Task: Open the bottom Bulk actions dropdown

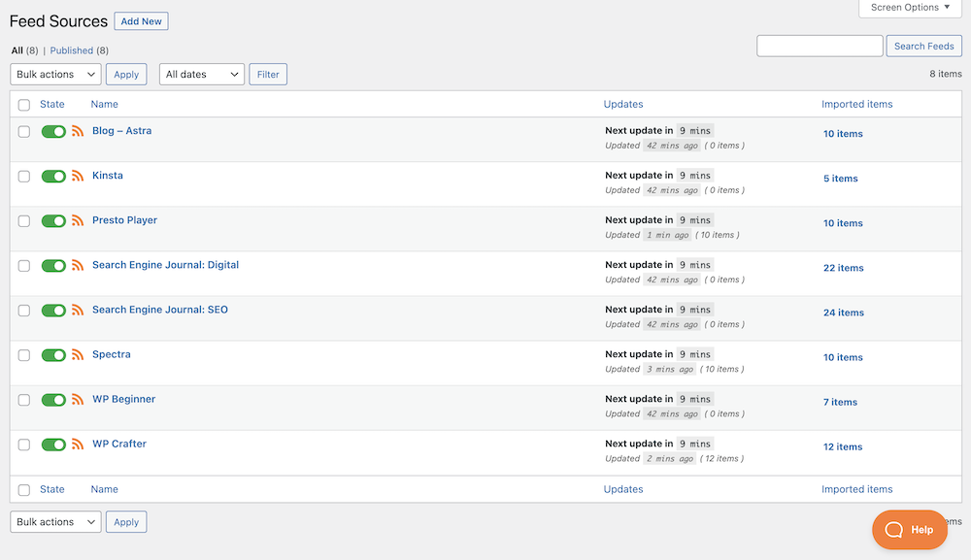Action: point(55,521)
